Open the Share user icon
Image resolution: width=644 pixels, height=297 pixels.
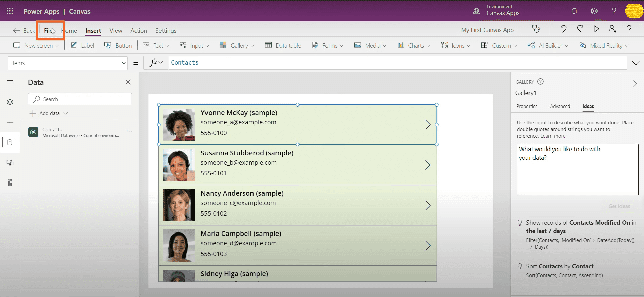tap(612, 29)
